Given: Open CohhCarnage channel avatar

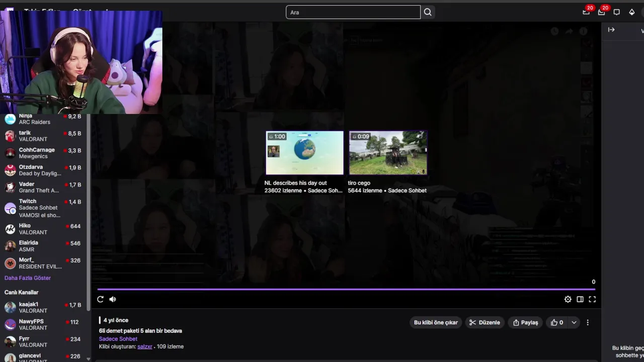Looking at the screenshot, I should (x=10, y=153).
